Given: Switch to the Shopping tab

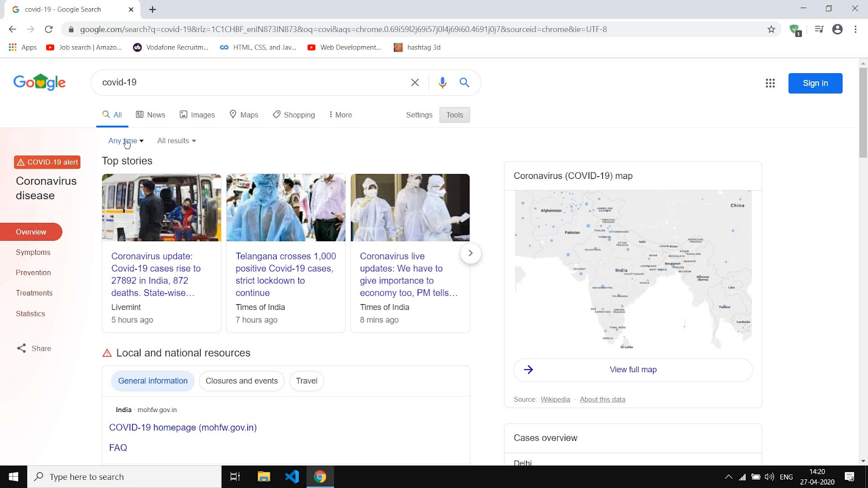Looking at the screenshot, I should coord(293,115).
